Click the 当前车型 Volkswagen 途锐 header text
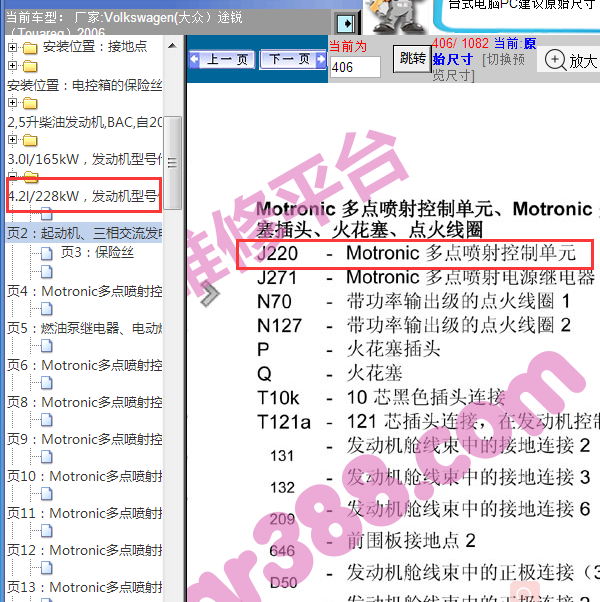 (124, 24)
